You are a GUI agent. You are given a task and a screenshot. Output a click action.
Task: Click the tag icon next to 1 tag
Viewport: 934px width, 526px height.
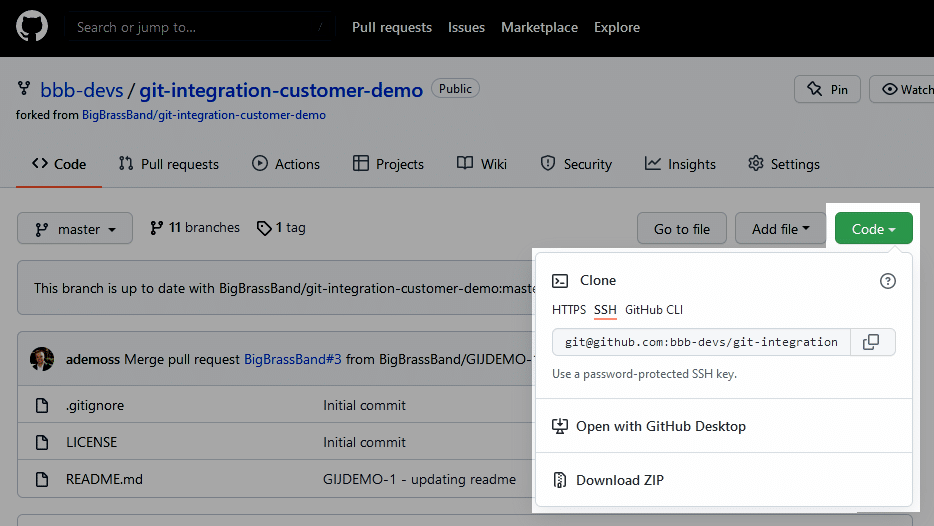[x=264, y=228]
